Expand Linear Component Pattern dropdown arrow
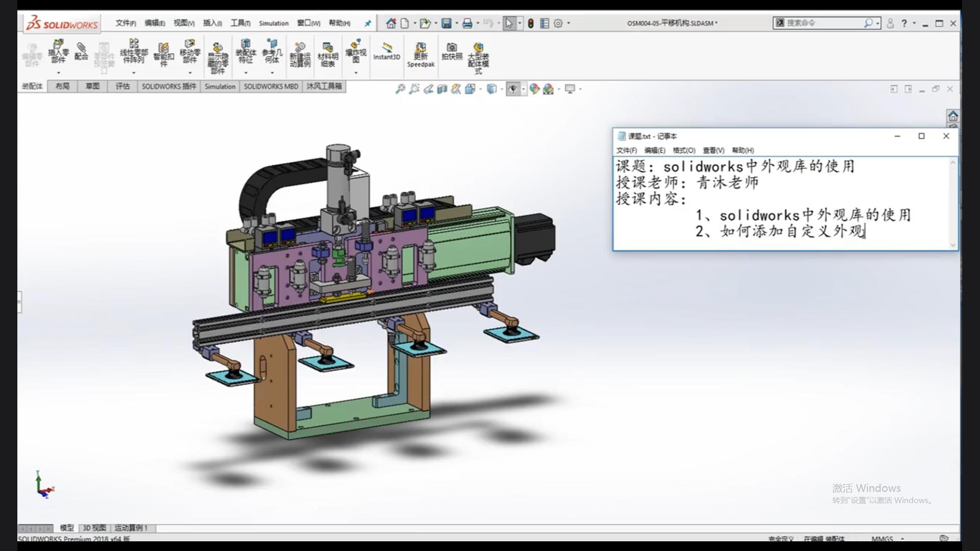The width and height of the screenshot is (980, 551). coord(134,73)
